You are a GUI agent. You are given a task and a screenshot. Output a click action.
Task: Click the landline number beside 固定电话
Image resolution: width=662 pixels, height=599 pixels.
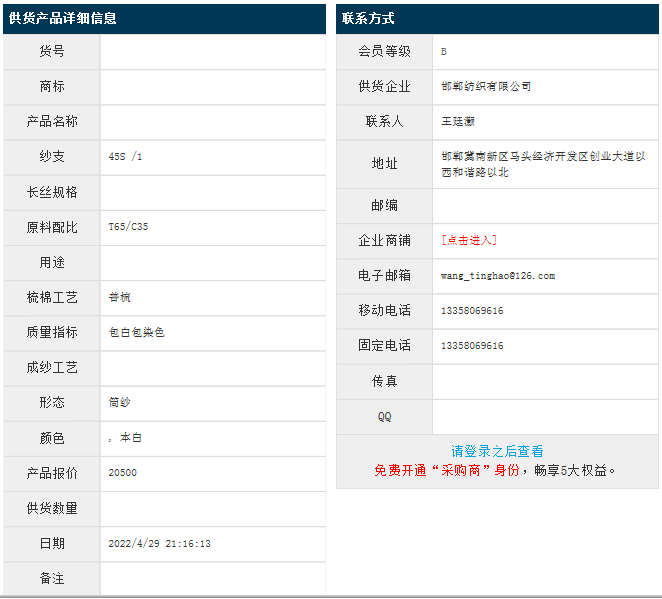472,346
